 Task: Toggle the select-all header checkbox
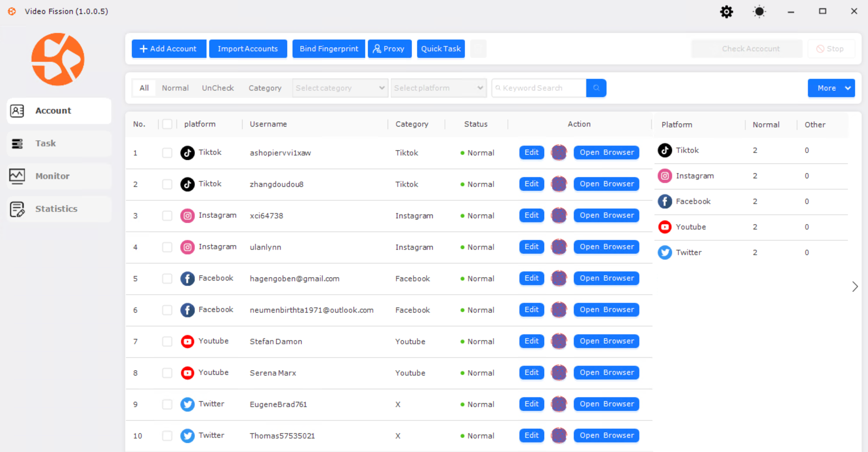coord(167,124)
